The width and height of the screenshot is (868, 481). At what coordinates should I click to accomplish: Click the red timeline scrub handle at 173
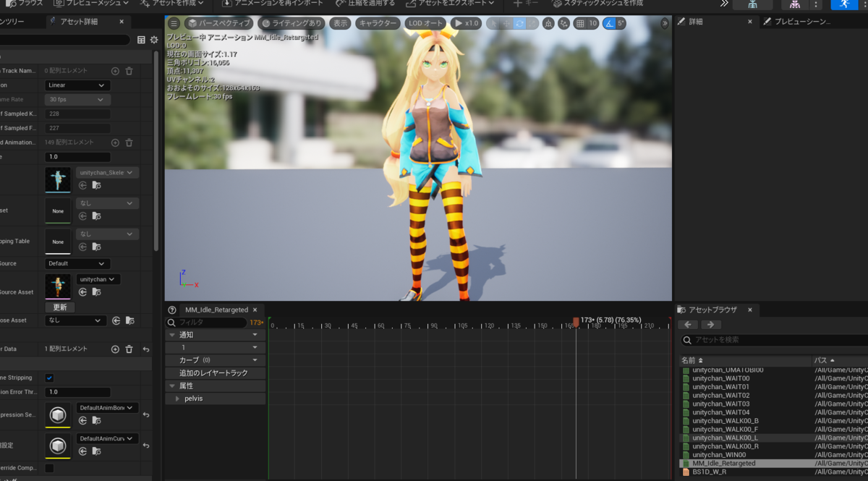coord(576,321)
